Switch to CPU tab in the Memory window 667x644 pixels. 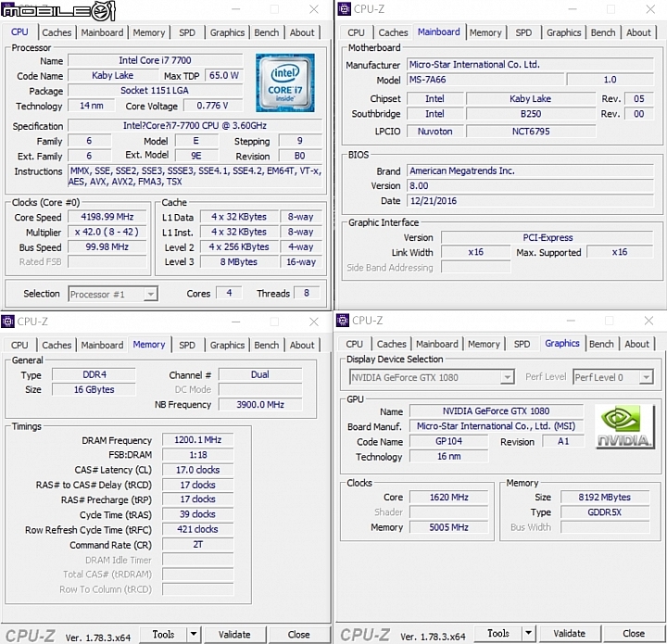tap(19, 345)
